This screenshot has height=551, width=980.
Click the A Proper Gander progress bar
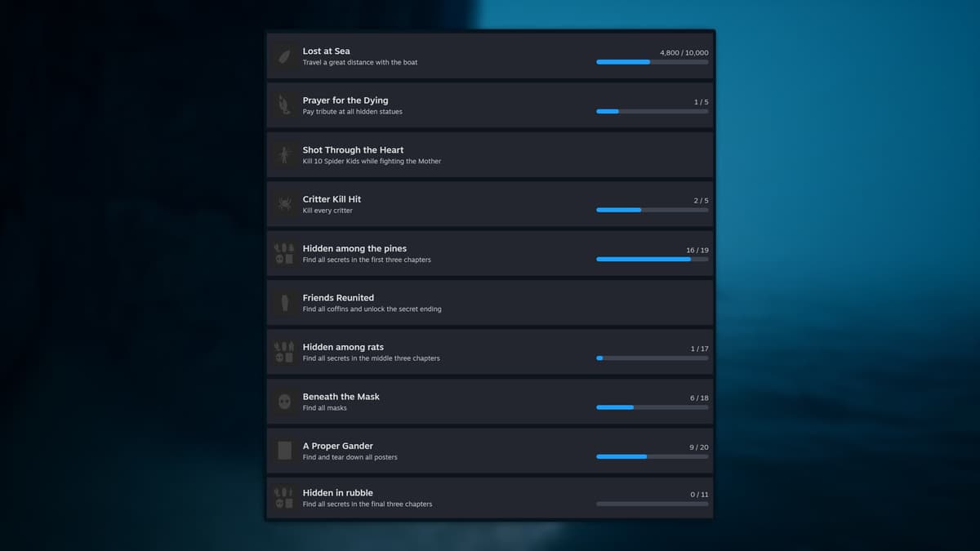(652, 456)
